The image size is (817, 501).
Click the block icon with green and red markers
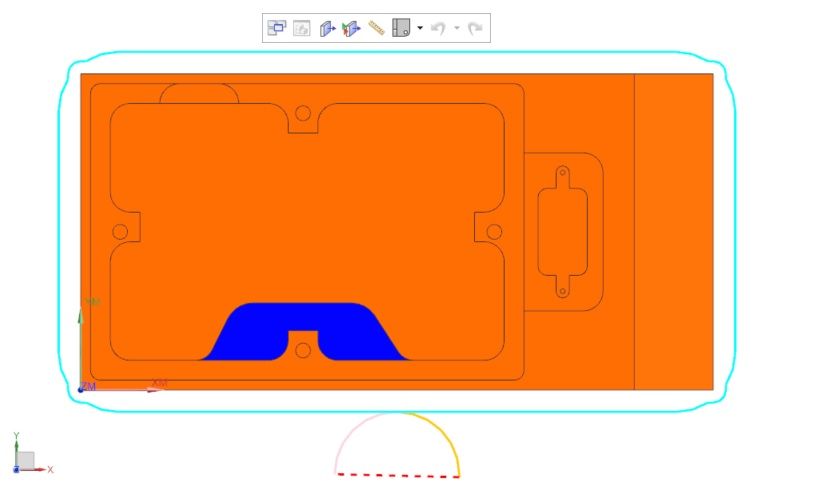click(352, 28)
